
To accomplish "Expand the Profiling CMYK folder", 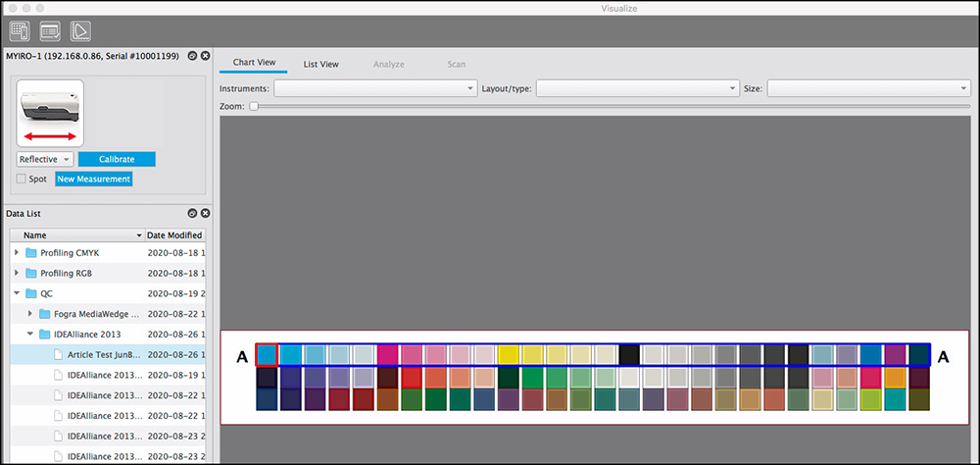I will pyautogui.click(x=17, y=253).
